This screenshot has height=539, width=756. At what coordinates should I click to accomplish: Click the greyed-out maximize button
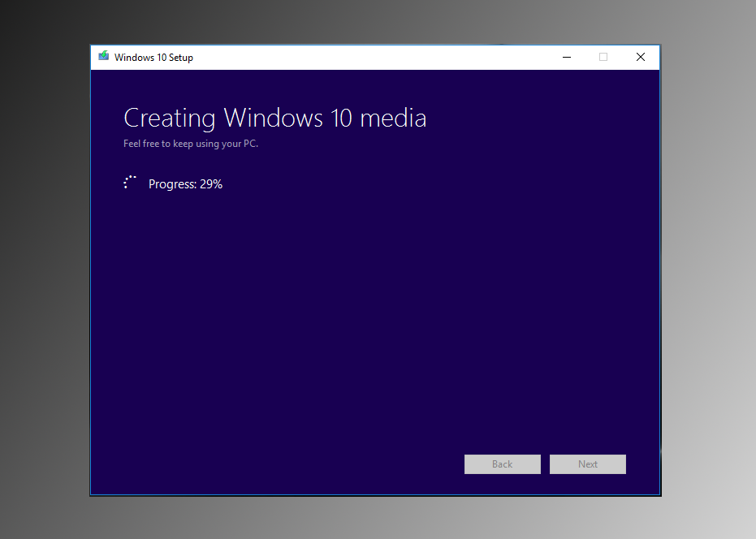(603, 57)
